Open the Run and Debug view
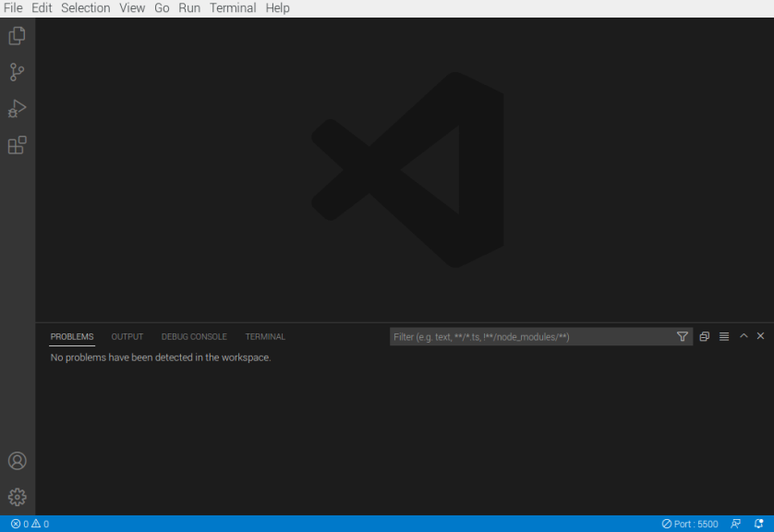 coord(17,109)
